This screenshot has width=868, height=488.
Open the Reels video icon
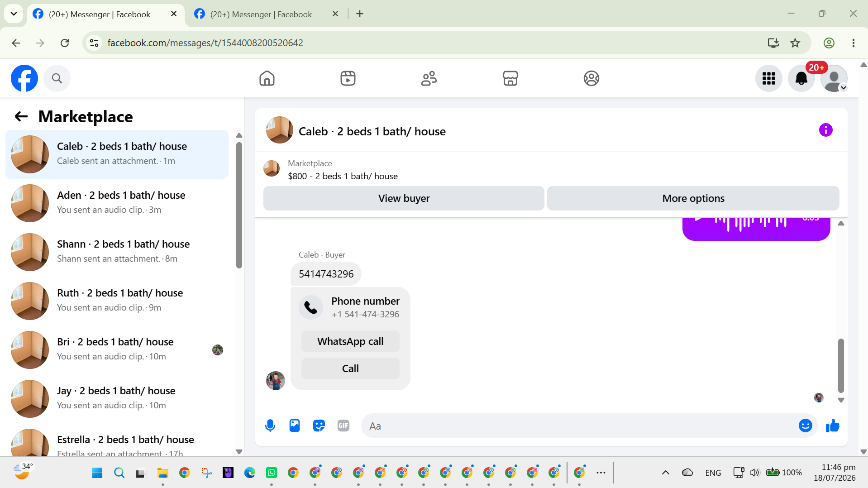pos(348,78)
